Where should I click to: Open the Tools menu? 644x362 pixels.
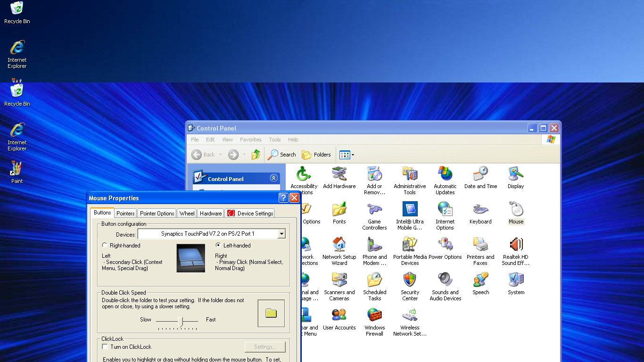click(274, 140)
